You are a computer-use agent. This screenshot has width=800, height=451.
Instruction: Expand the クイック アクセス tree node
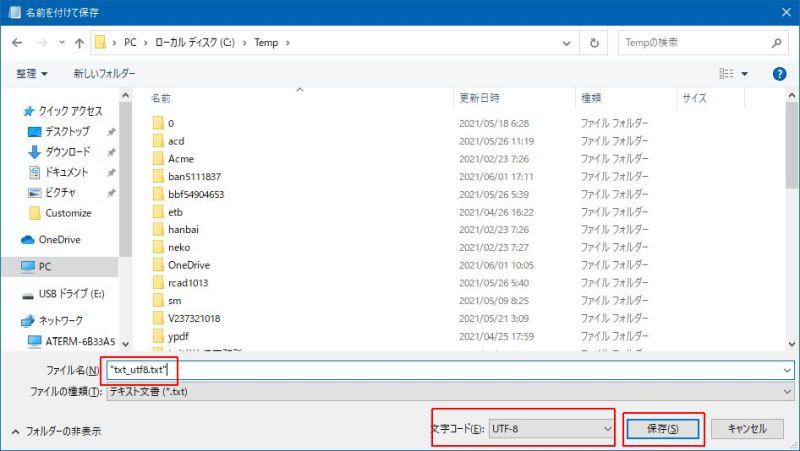(16, 111)
